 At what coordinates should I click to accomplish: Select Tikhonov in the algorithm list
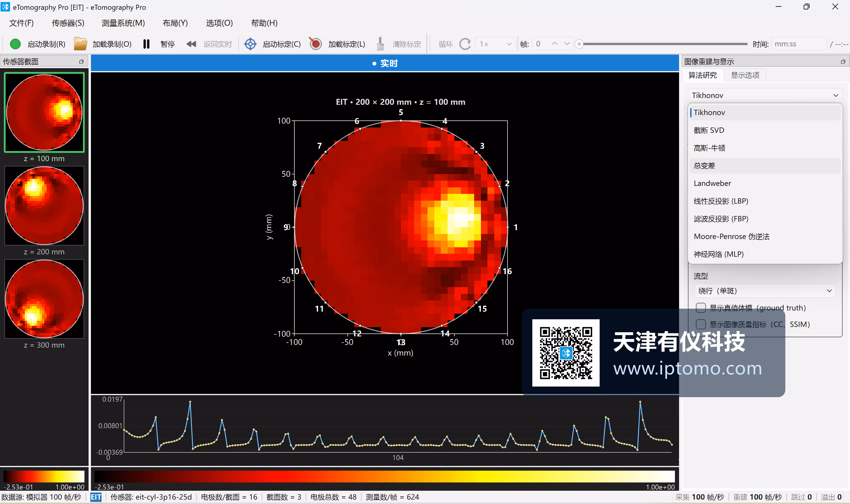coord(765,112)
